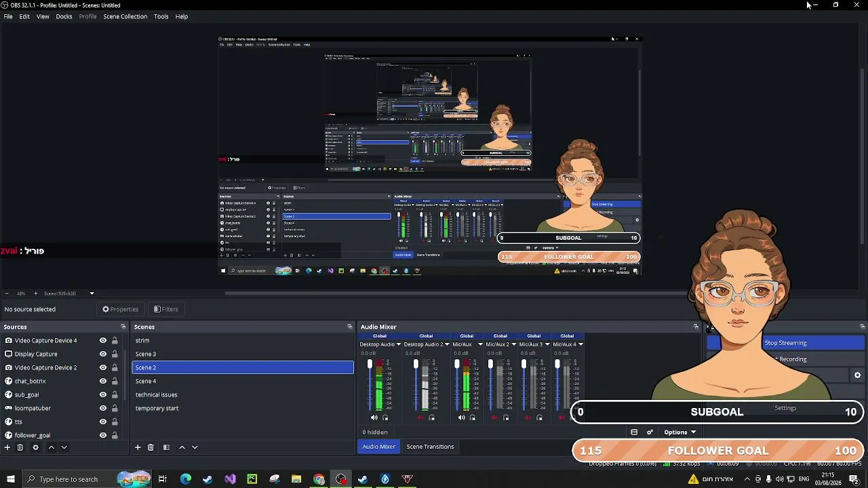868x488 pixels.
Task: Hide the Video Capture Device 4 source
Action: [103, 340]
